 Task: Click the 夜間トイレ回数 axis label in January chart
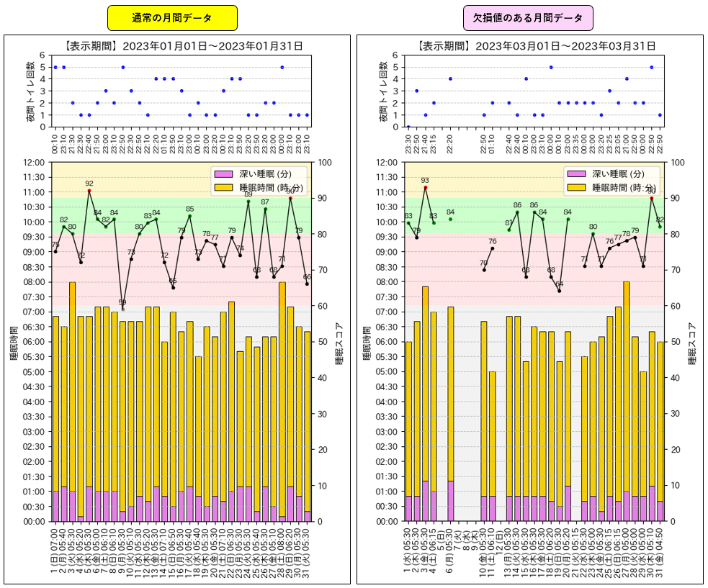tap(30, 91)
